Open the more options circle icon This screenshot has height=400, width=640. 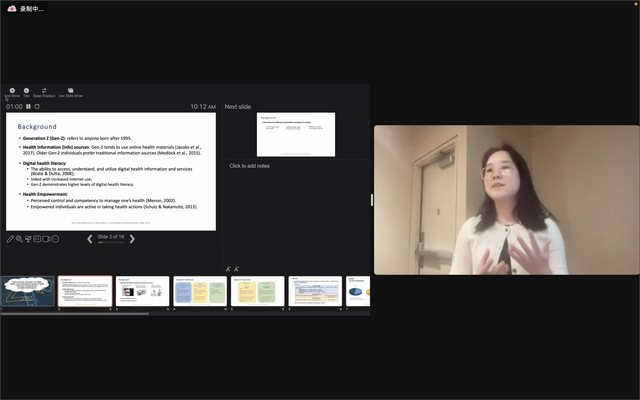[x=56, y=239]
